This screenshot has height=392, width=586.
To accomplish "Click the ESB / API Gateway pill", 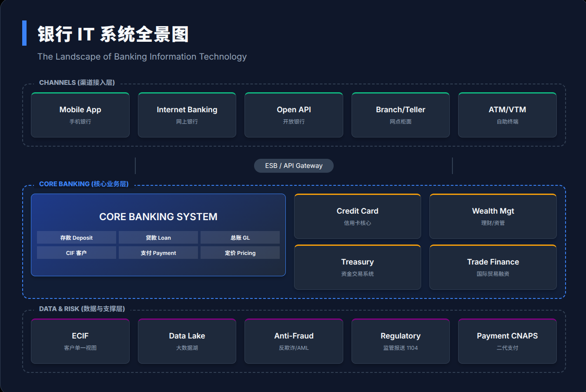I will point(294,166).
